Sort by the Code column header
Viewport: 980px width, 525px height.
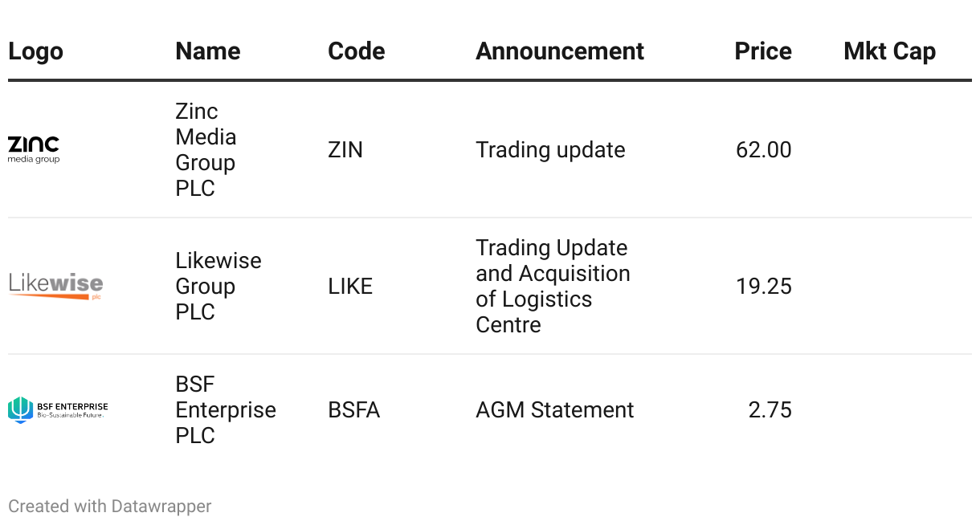click(x=356, y=51)
